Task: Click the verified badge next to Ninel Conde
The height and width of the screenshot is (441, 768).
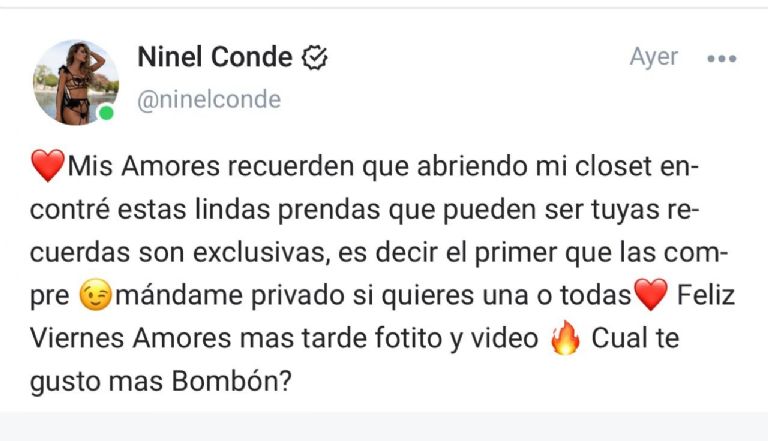Action: point(314,57)
